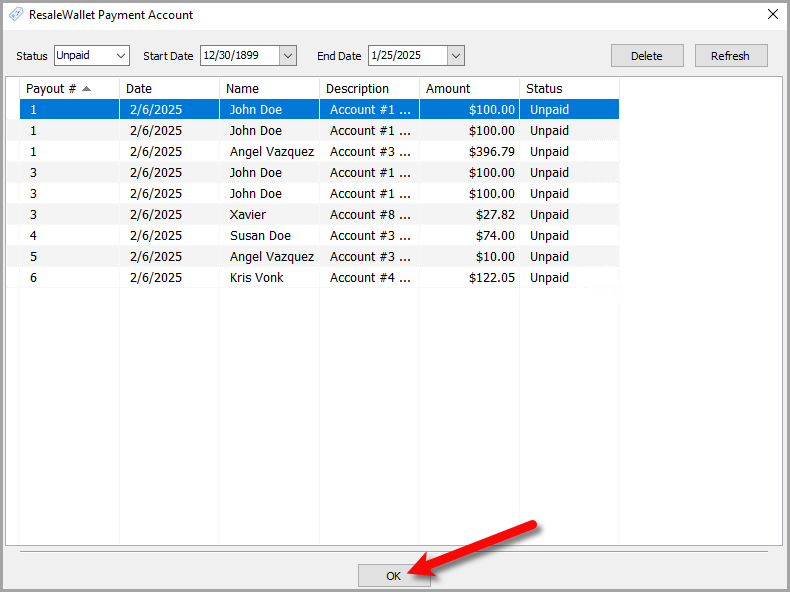Click the $74.00 amount cell
The image size is (790, 592).
coord(470,236)
